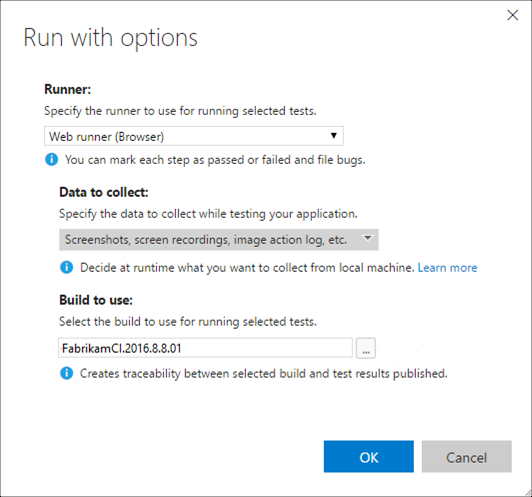532x497 pixels.
Task: Click 'Specify the runner to use' text
Action: point(180,111)
